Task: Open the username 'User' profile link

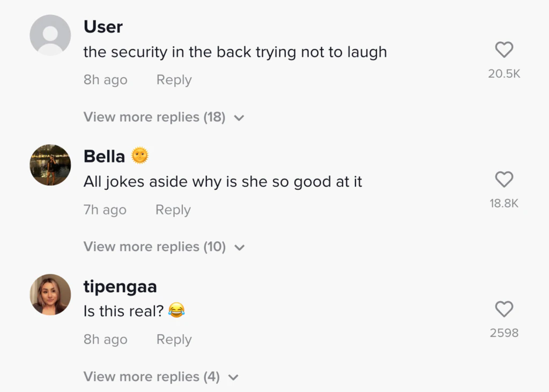Action: [x=103, y=26]
